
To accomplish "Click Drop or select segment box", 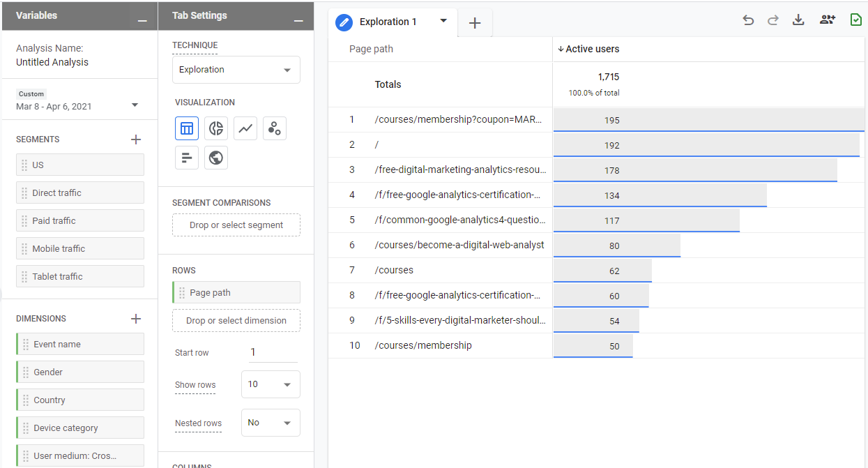I will pos(236,225).
